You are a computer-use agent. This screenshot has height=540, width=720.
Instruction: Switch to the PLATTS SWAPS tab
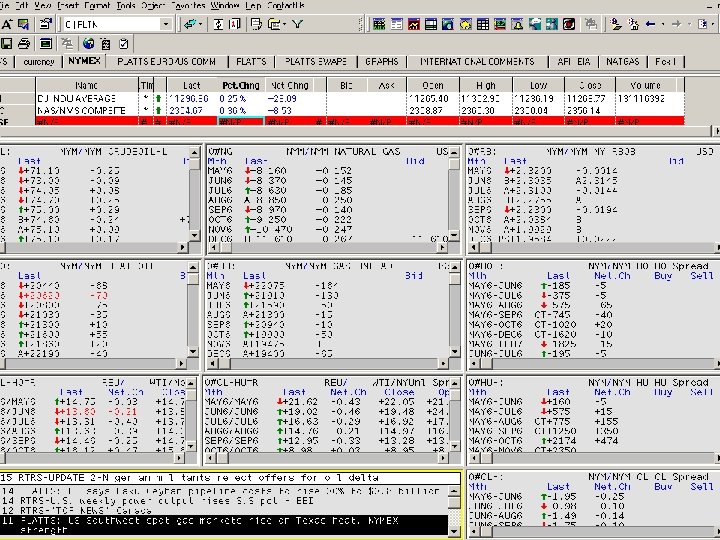pos(316,62)
